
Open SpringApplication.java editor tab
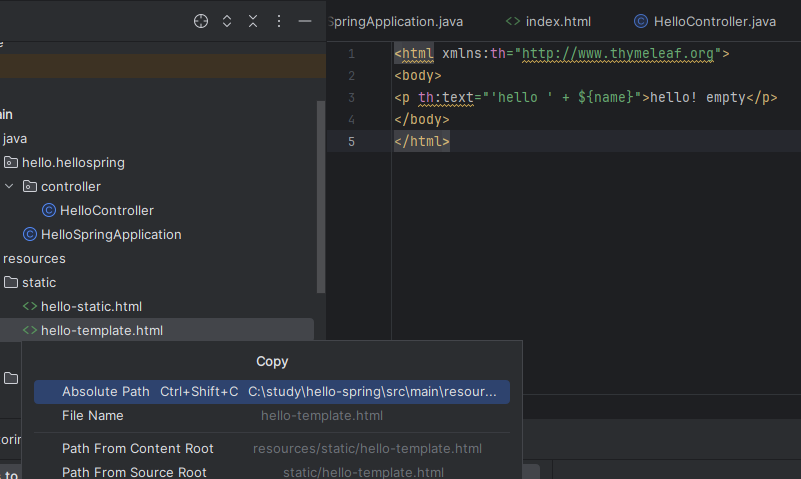pyautogui.click(x=395, y=21)
